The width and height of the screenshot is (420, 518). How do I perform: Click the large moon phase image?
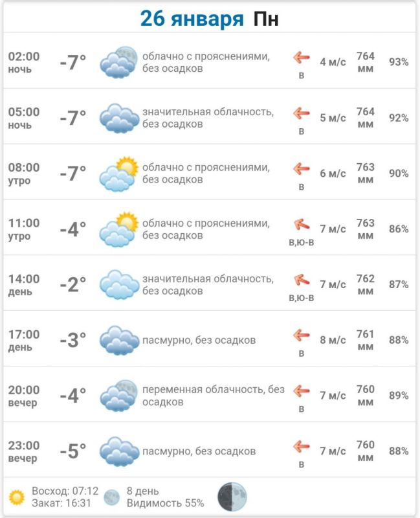coord(232,496)
